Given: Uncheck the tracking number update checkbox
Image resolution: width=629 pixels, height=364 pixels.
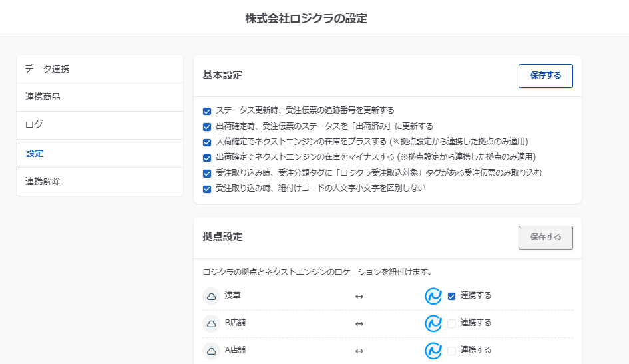Looking at the screenshot, I should 207,111.
